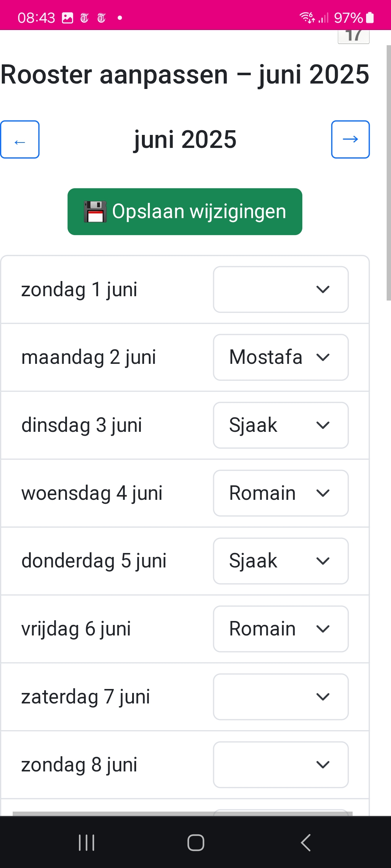Open the Telegraaf notification icon in status bar
391x868 pixels.
(x=84, y=17)
